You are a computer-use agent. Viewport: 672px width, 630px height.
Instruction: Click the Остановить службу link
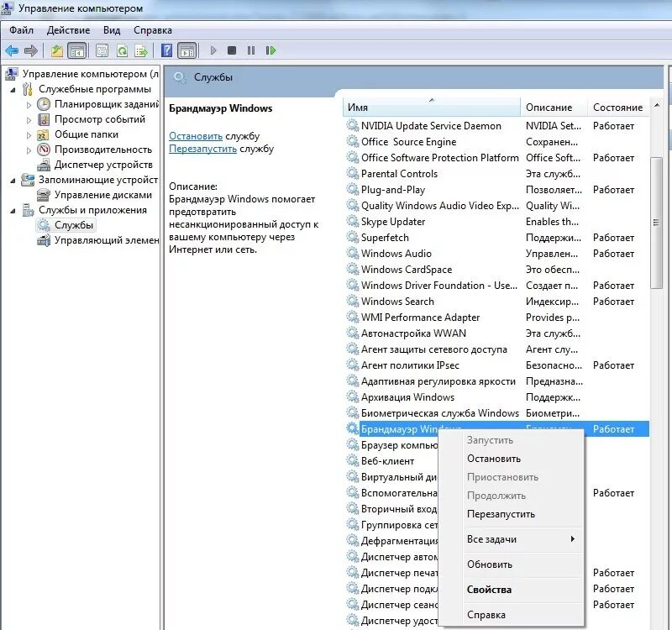(x=196, y=136)
